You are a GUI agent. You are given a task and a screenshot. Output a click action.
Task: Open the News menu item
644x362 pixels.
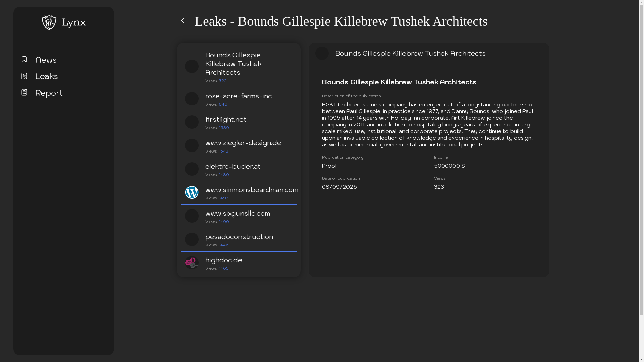pyautogui.click(x=46, y=60)
